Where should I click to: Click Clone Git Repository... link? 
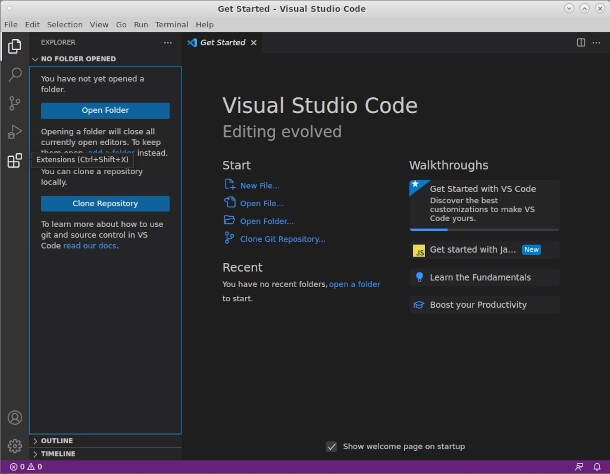tap(282, 239)
